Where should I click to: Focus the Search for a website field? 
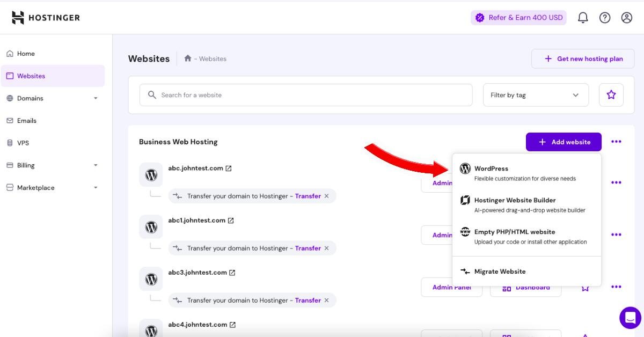click(x=306, y=95)
